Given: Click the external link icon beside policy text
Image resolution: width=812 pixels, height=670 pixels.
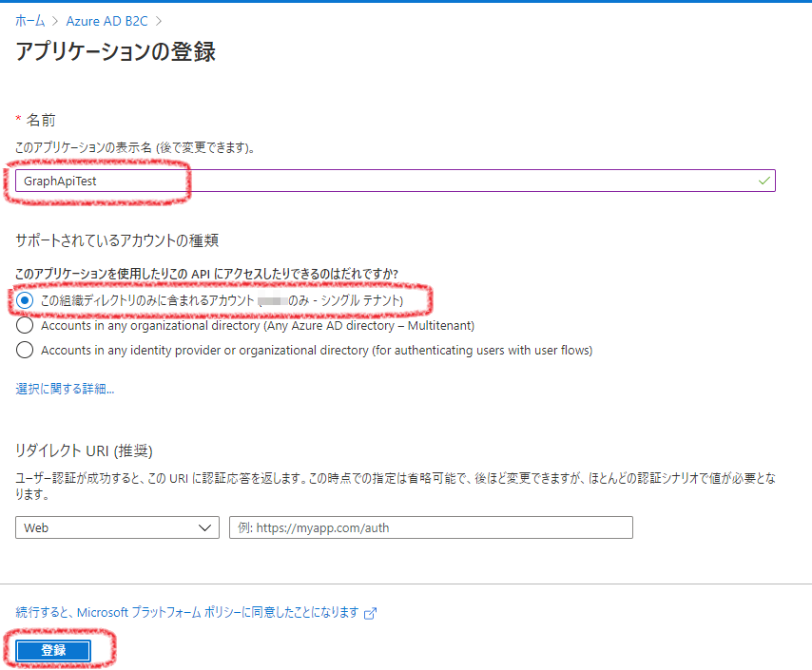Looking at the screenshot, I should click(370, 614).
